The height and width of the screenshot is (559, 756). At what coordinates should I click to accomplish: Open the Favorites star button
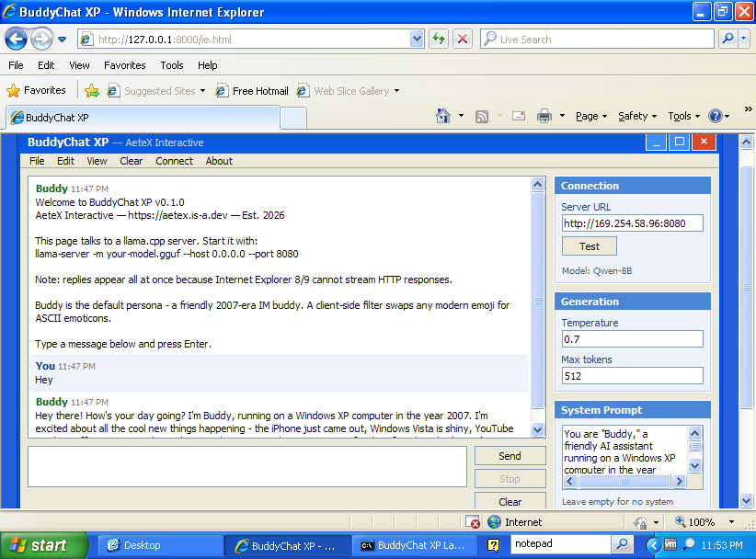pyautogui.click(x=36, y=90)
